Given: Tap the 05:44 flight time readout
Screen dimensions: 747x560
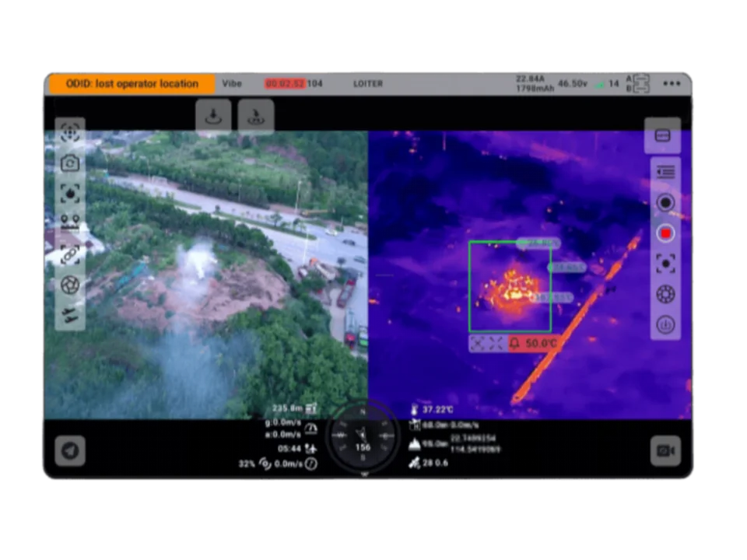Looking at the screenshot, I should pos(297,449).
